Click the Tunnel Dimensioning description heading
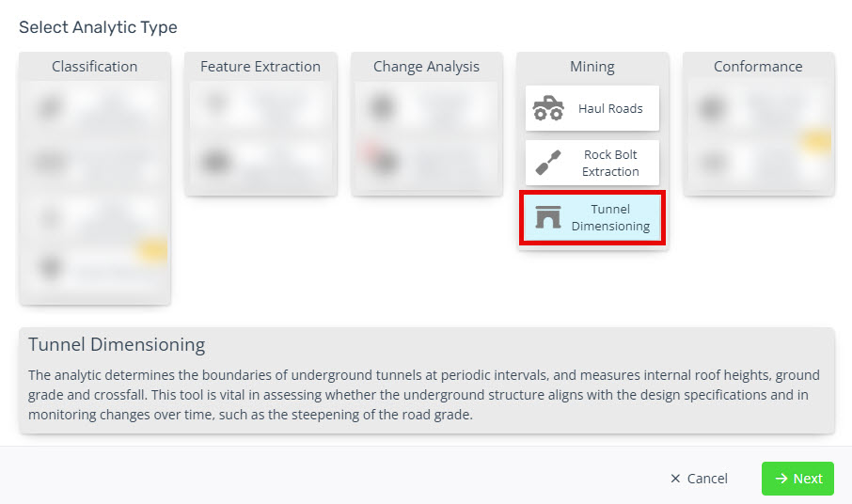The width and height of the screenshot is (852, 504). coord(117,344)
